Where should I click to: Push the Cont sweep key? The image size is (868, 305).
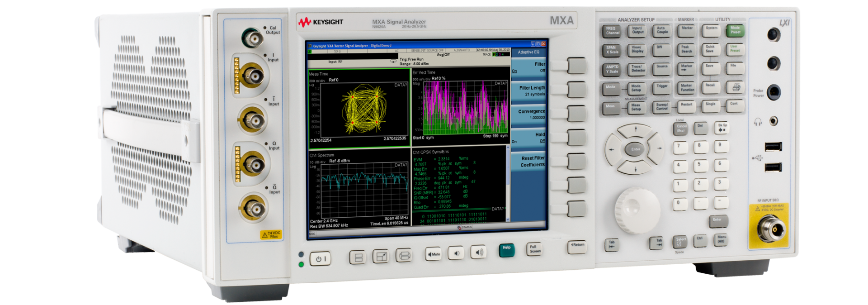735,106
